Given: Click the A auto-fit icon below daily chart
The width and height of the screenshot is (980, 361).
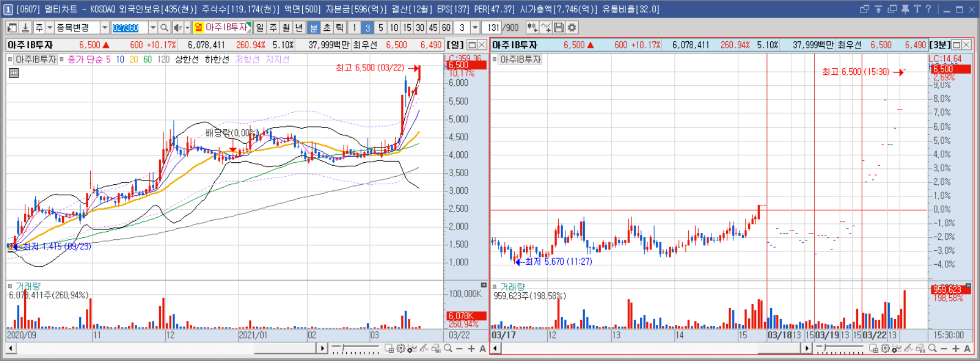Looking at the screenshot, I should (483, 348).
